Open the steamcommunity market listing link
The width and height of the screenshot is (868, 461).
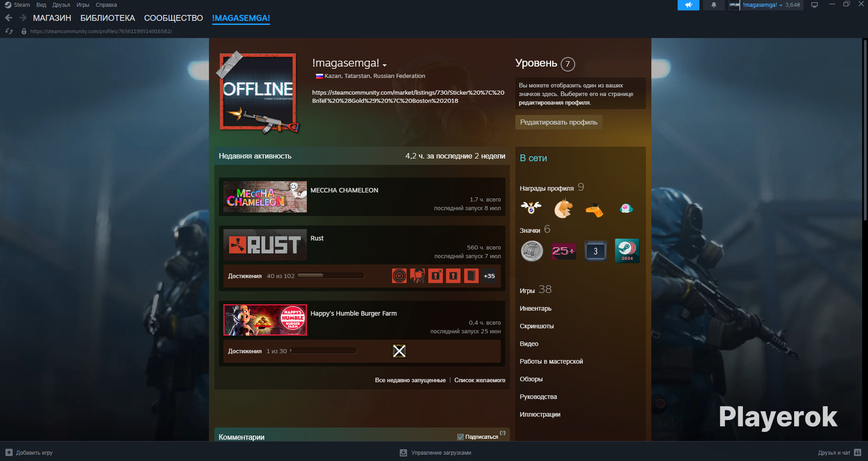click(408, 96)
